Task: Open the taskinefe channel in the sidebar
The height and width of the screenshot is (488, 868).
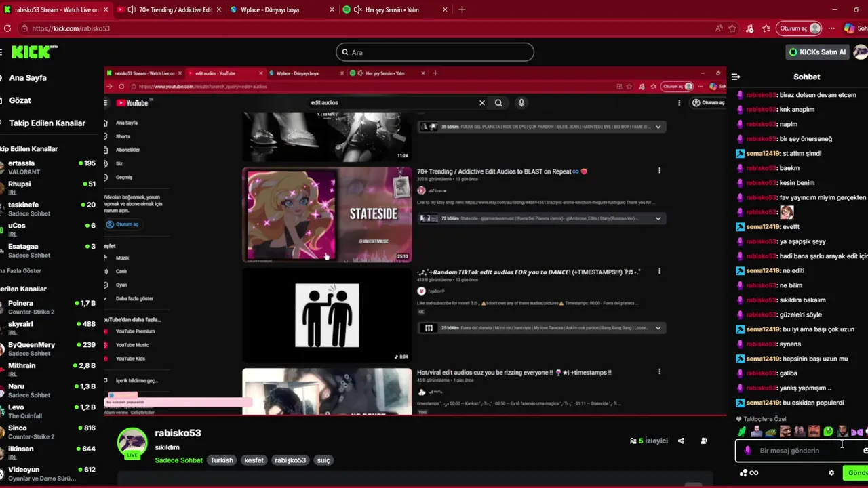Action: [x=48, y=209]
